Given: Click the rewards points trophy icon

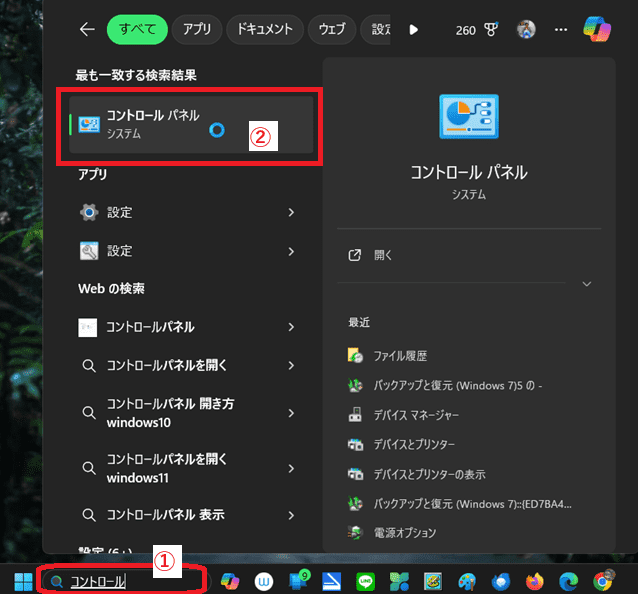Looking at the screenshot, I should point(491,30).
